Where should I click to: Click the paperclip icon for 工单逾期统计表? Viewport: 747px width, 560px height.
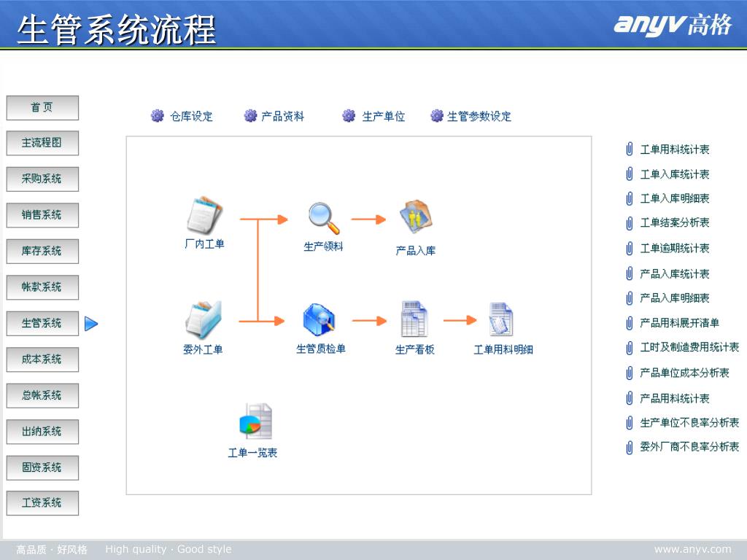coord(630,249)
